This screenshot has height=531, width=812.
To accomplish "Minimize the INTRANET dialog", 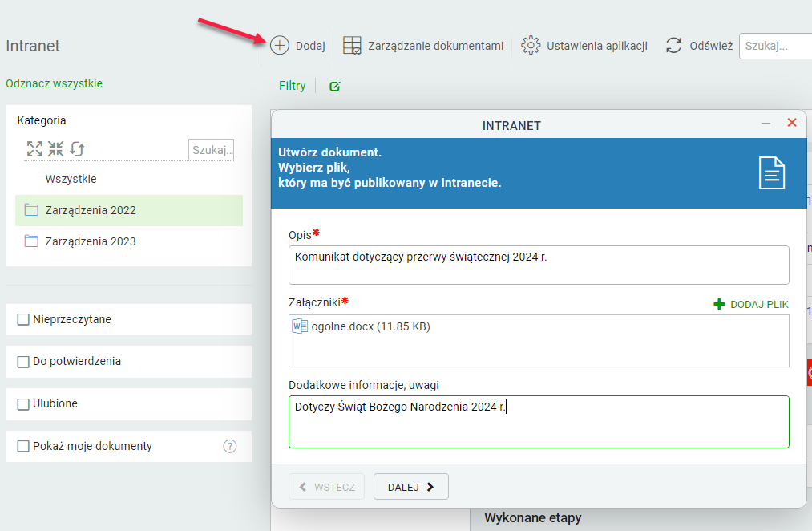I will [x=766, y=124].
